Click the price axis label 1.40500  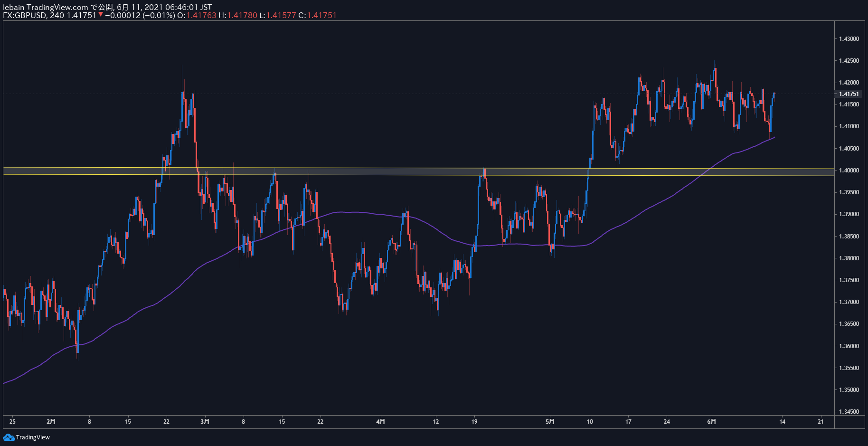[x=849, y=149]
